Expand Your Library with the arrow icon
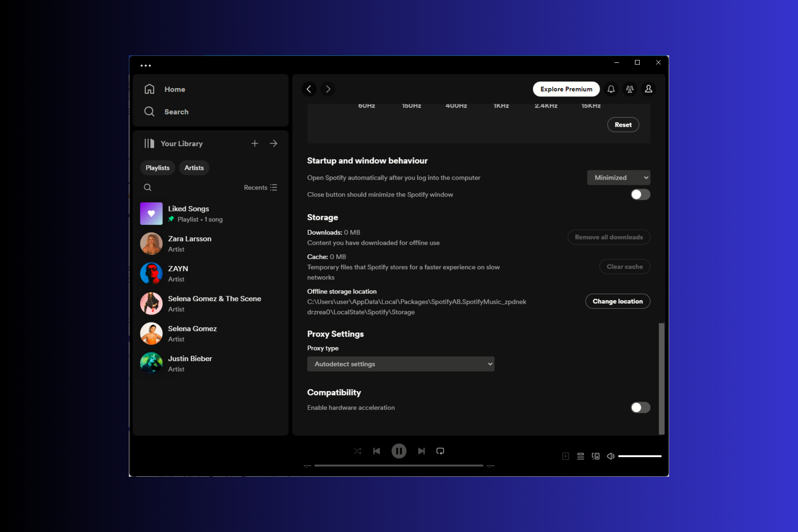Screen dimensions: 798x532 273,143
